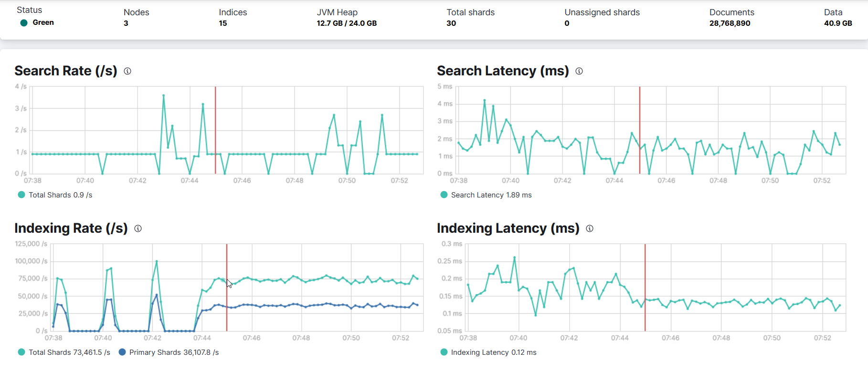Viewport: 868px width, 372px height.
Task: Toggle Primary Shards 36,107.8 /s legend series
Action: point(169,352)
